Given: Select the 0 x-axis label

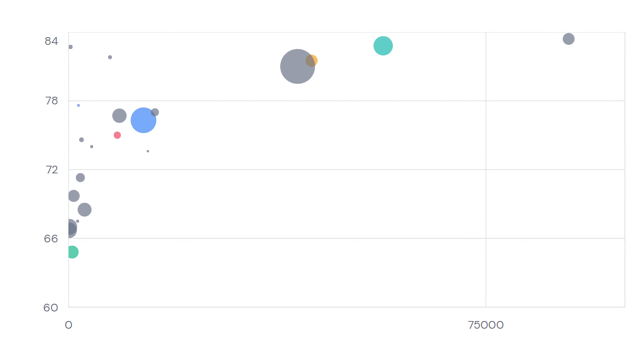Looking at the screenshot, I should coord(69,325).
